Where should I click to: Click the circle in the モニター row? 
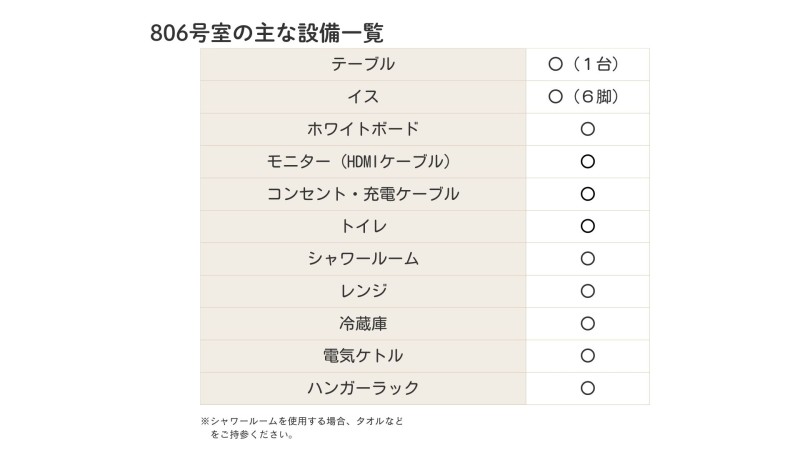click(588, 162)
